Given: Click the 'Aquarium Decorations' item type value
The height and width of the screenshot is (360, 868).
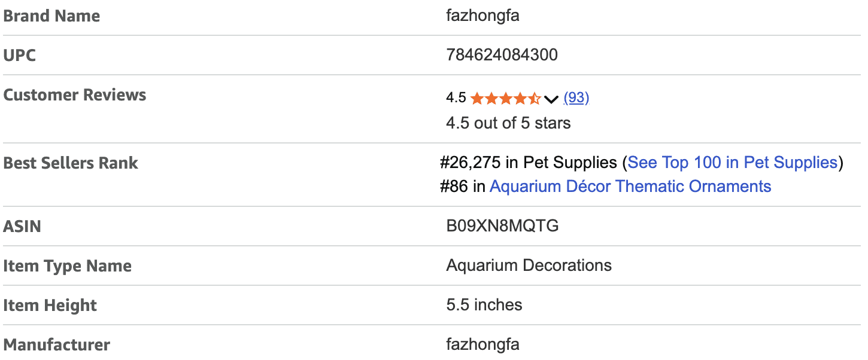Looking at the screenshot, I should coord(529,266).
